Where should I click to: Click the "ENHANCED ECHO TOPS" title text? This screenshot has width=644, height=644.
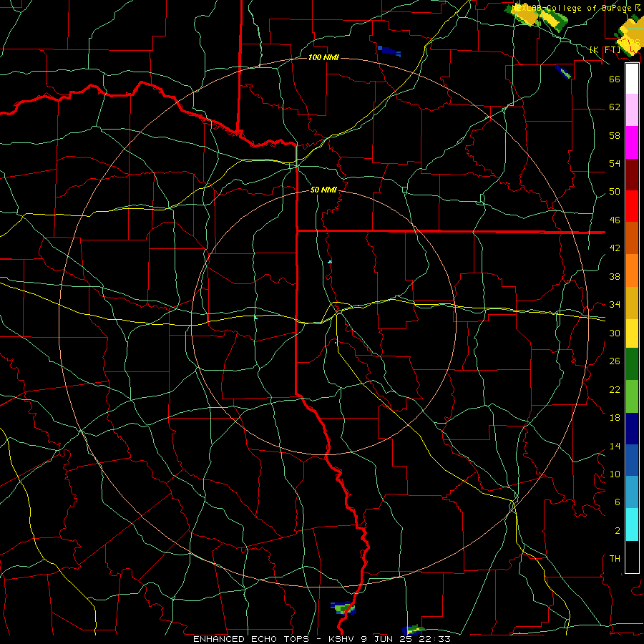(x=250, y=639)
